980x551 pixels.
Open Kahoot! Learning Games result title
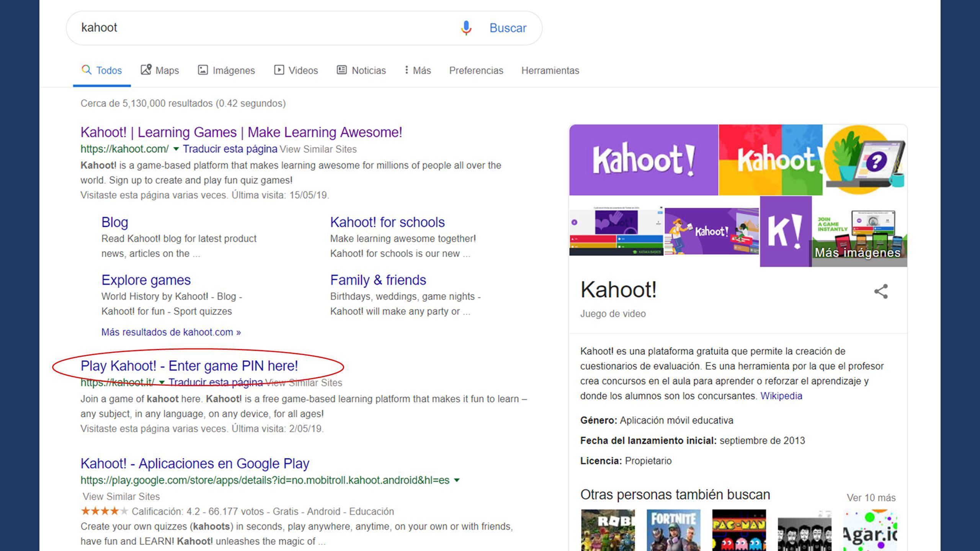[x=241, y=132]
